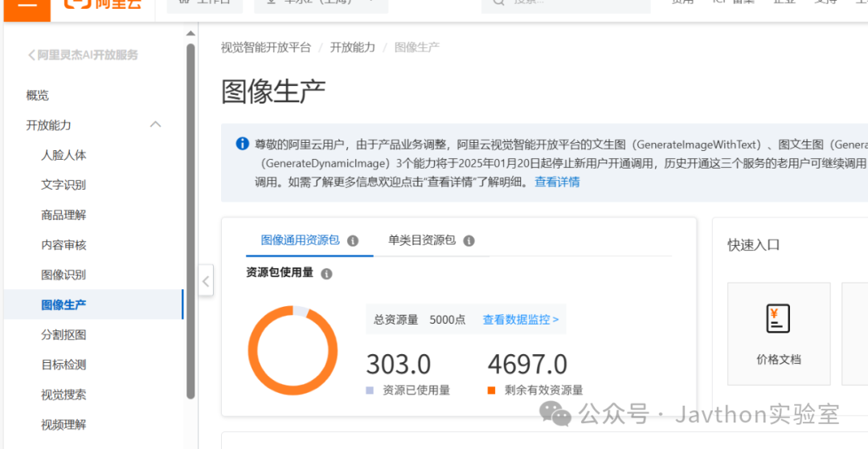
Task: Click the yen price document icon
Action: pos(778,319)
